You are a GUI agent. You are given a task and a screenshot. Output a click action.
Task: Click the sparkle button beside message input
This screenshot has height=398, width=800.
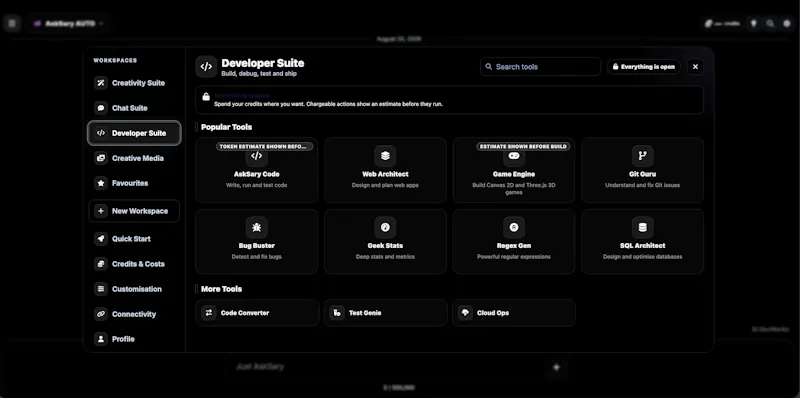(x=557, y=367)
